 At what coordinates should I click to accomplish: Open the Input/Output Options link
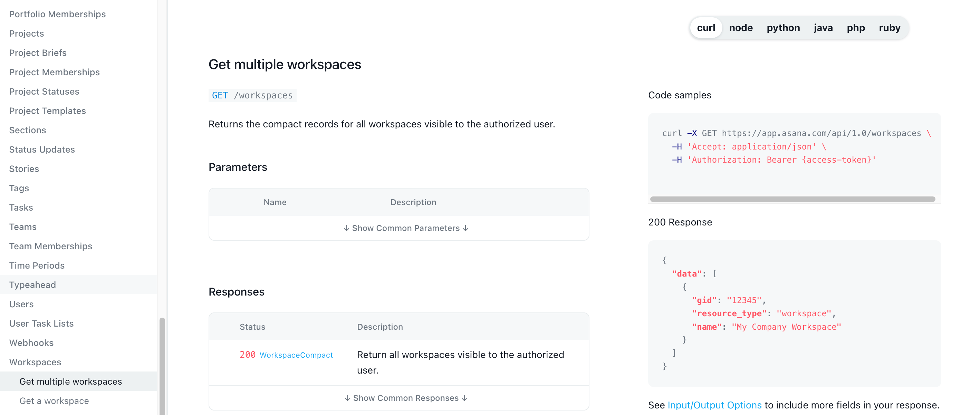pos(714,405)
